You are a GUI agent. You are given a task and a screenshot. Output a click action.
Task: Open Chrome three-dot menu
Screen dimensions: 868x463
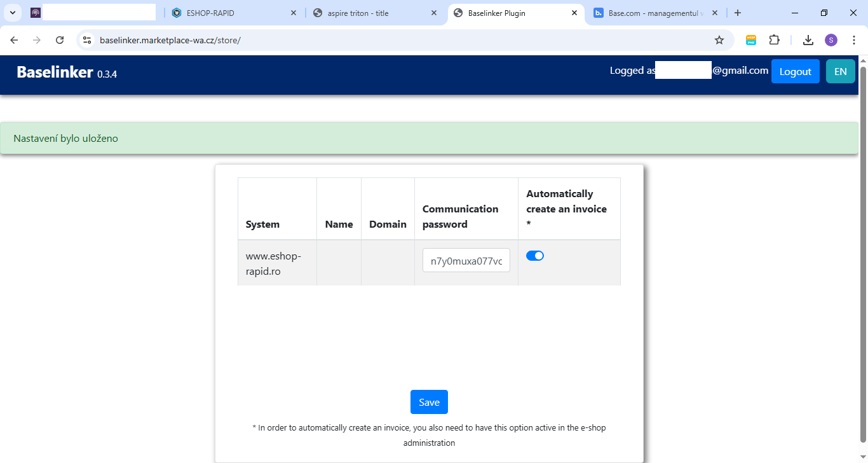tap(854, 40)
